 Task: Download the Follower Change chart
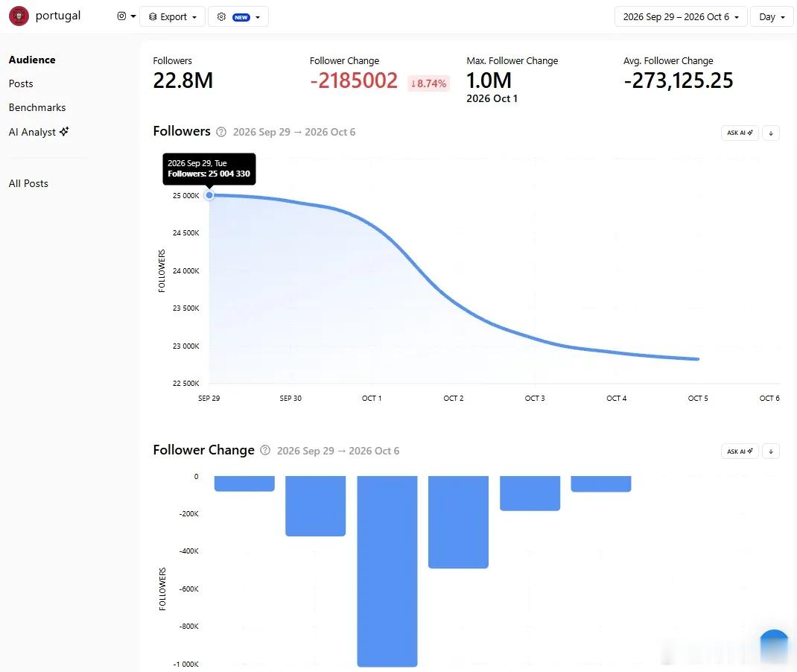click(x=771, y=451)
